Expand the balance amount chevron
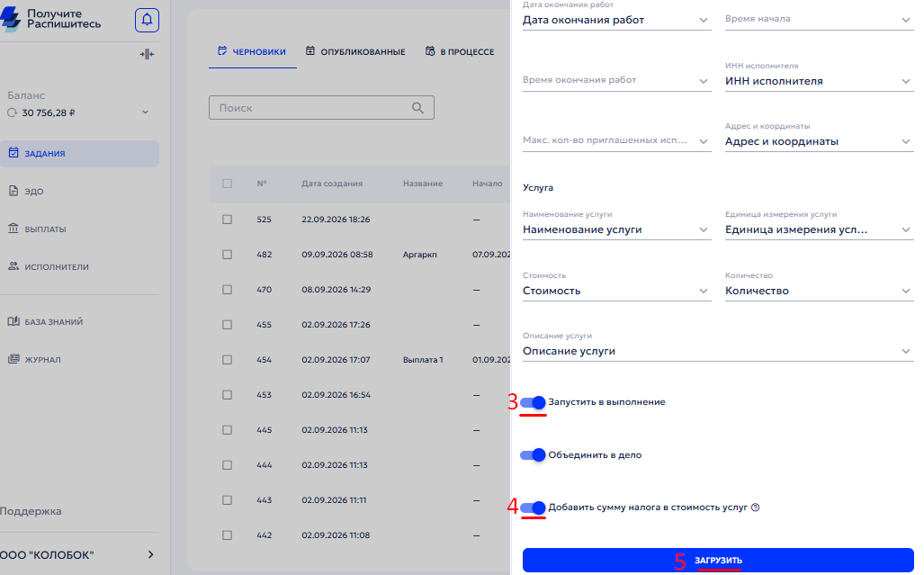Image resolution: width=924 pixels, height=575 pixels. click(146, 112)
